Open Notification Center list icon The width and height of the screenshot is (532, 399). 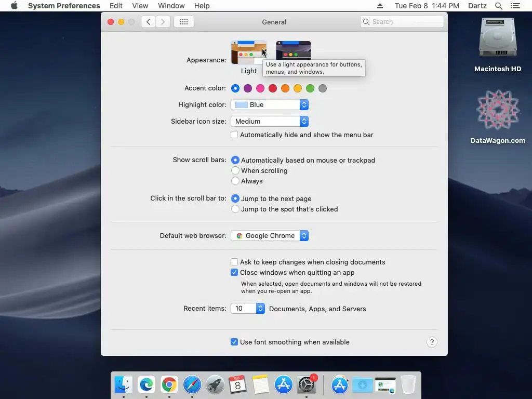(515, 6)
